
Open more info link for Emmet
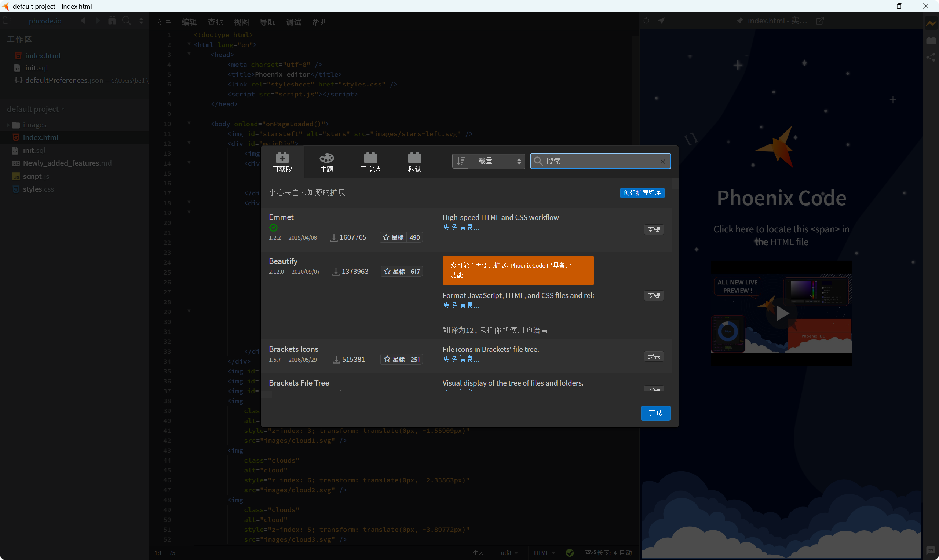[461, 227]
